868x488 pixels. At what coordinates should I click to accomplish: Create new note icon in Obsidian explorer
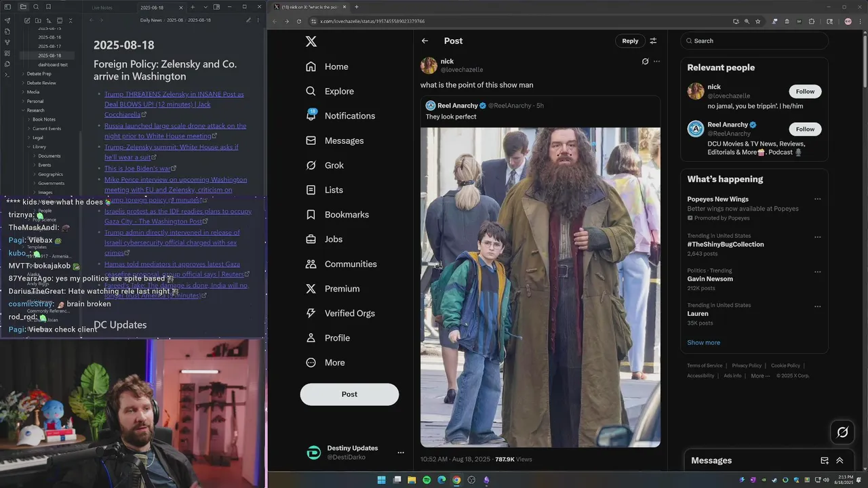tap(27, 20)
